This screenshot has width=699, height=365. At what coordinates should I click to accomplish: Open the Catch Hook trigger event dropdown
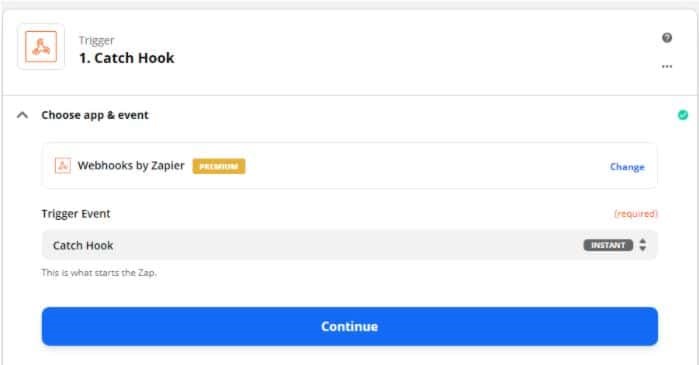pos(350,245)
